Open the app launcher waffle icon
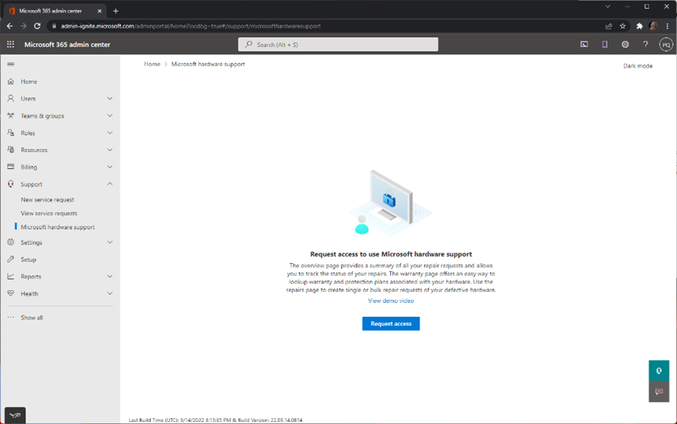 pos(10,44)
